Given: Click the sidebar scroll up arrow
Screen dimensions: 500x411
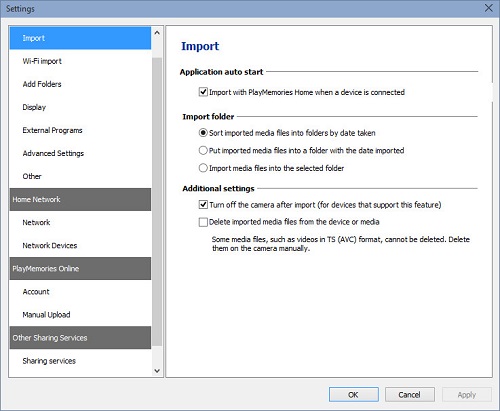Looking at the screenshot, I should (157, 33).
